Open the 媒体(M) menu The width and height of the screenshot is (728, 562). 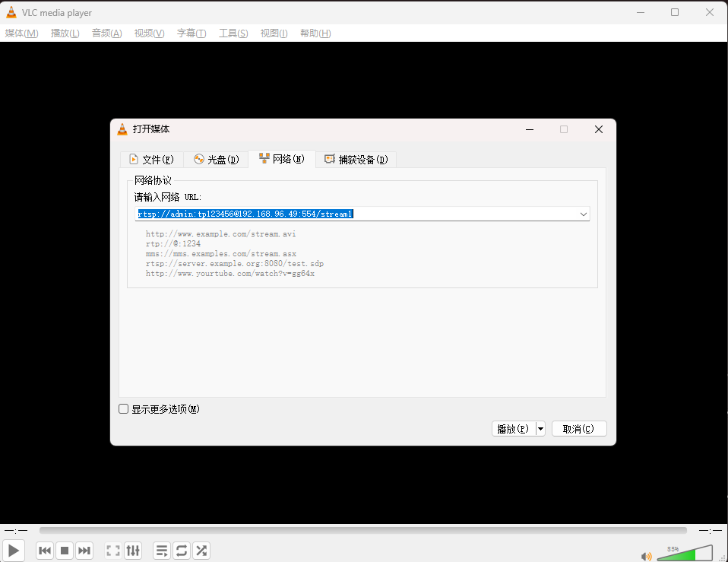pyautogui.click(x=21, y=33)
